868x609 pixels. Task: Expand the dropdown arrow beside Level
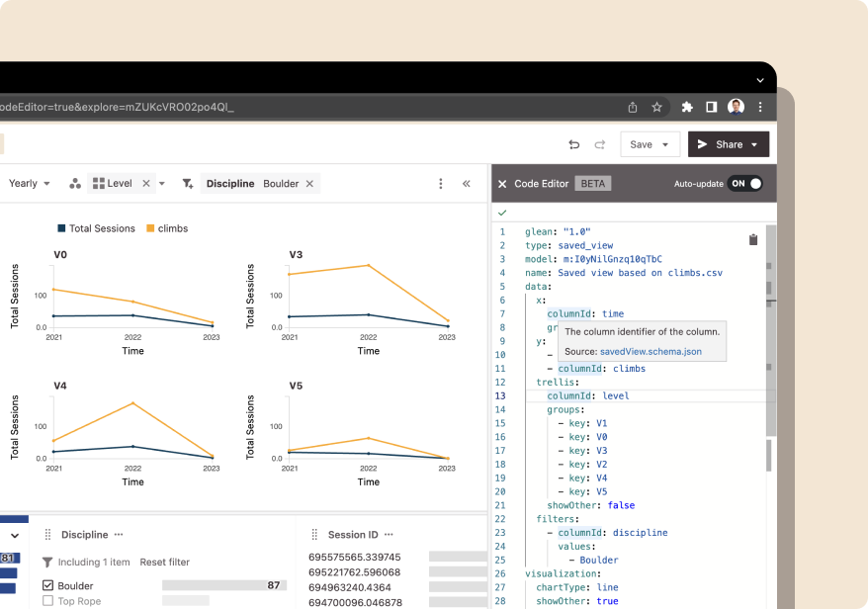tap(162, 183)
